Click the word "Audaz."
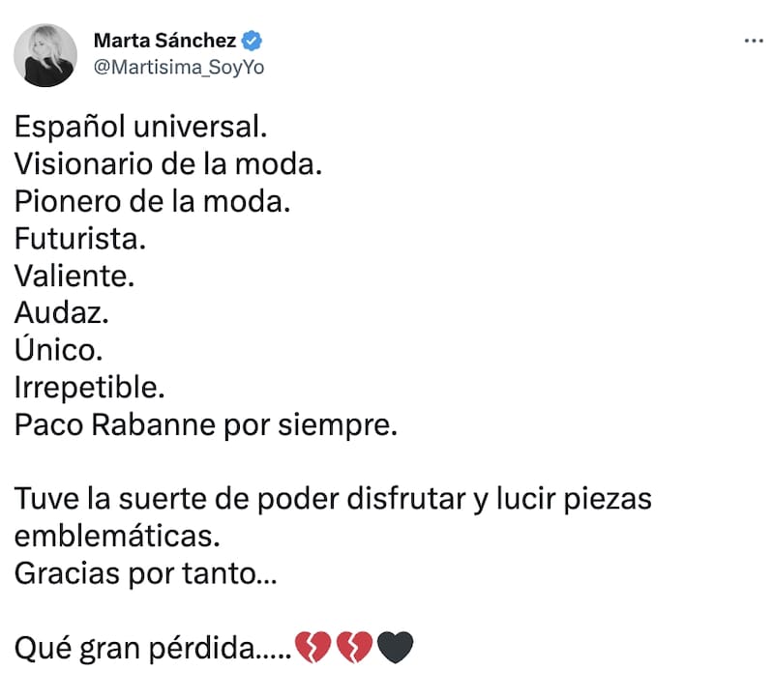The width and height of the screenshot is (774, 700). 61,313
